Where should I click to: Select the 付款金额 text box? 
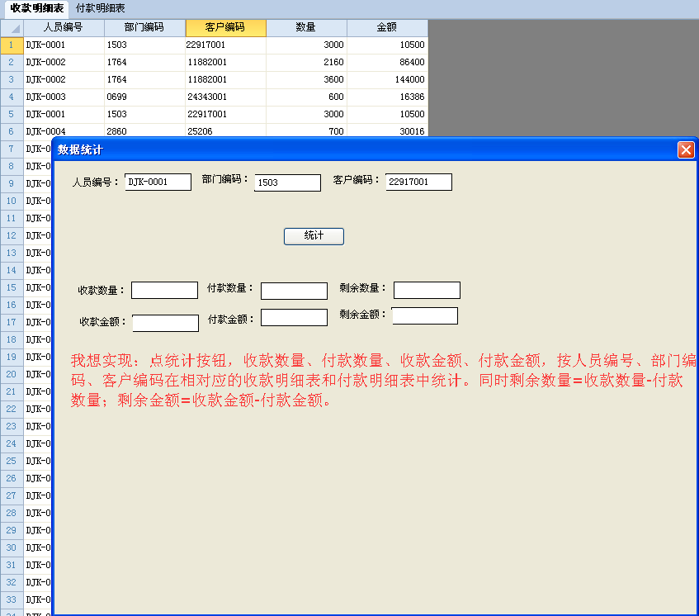[x=294, y=317]
